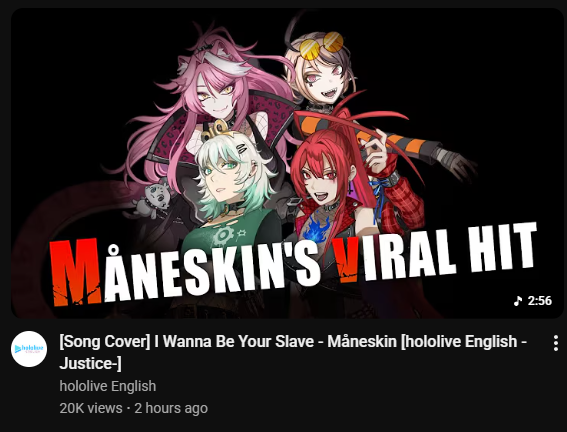
Task: Click the music note icon on thumbnail
Action: point(518,301)
